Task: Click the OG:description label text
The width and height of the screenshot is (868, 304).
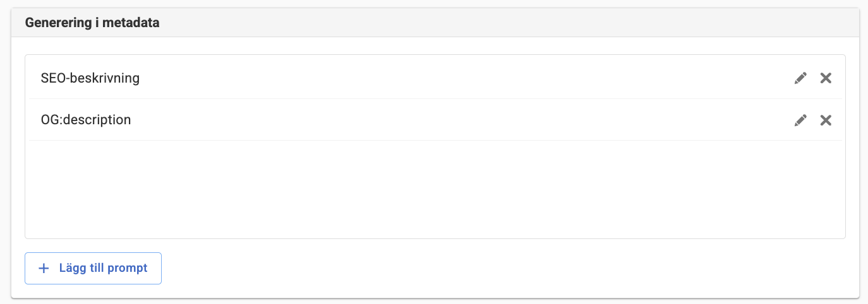Action: [x=86, y=120]
